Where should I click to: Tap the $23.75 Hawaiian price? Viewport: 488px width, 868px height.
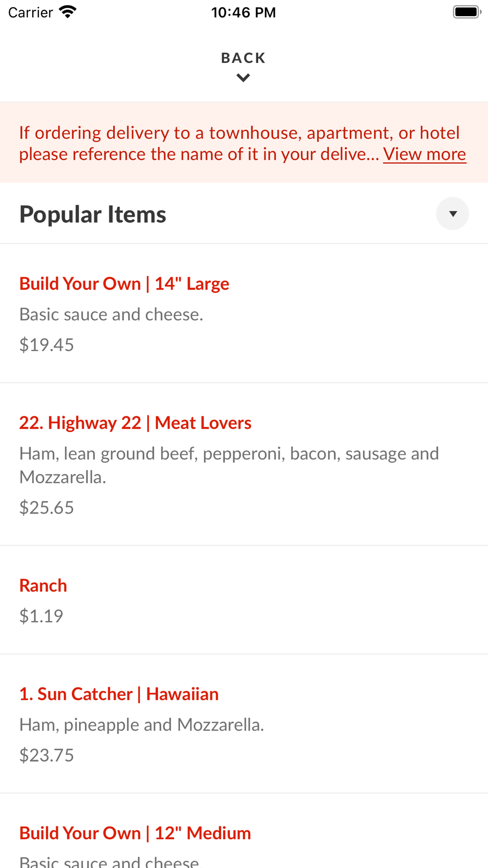(46, 755)
